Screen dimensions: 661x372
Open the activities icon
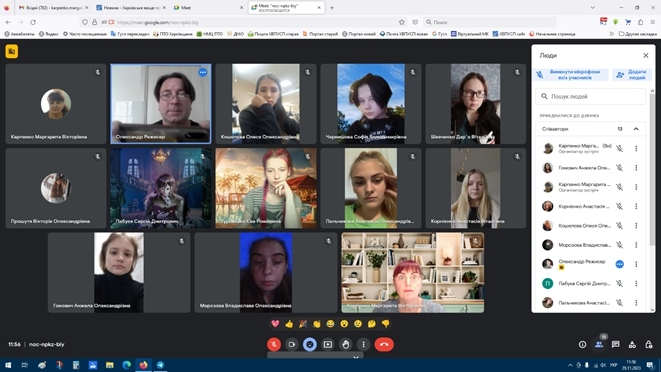click(x=632, y=345)
